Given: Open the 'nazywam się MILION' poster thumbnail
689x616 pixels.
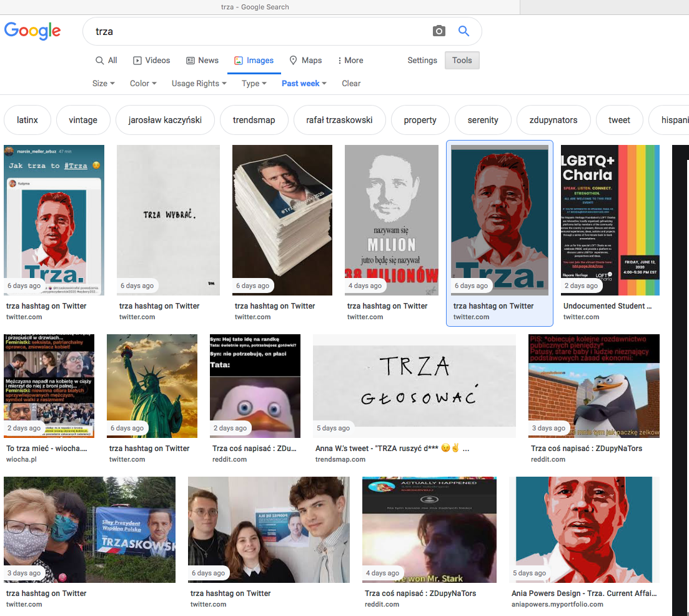Looking at the screenshot, I should tap(392, 220).
